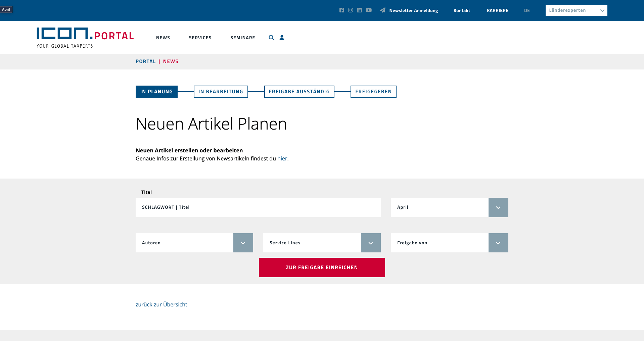Viewport: 644px width, 341px height.
Task: Open the LinkedIn social icon
Action: pos(359,10)
